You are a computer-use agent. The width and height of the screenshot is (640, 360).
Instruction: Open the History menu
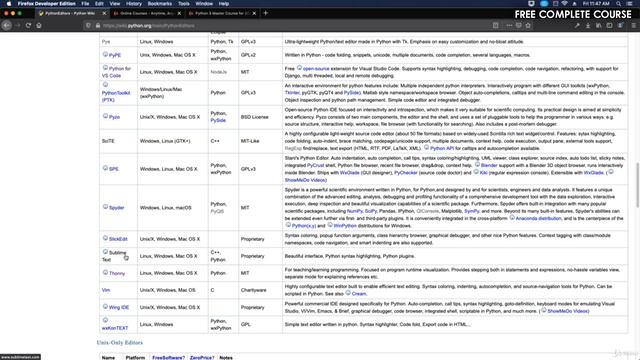tap(133, 4)
